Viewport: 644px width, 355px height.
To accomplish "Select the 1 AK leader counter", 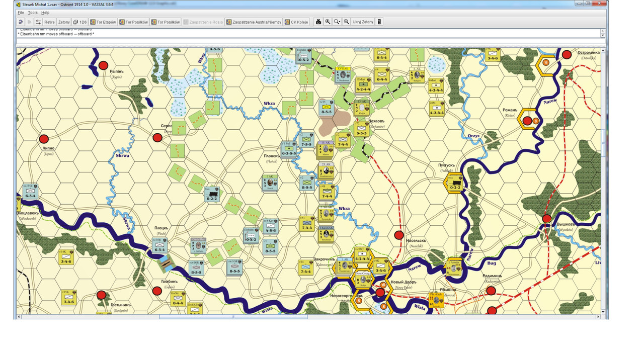I will [x=270, y=183].
